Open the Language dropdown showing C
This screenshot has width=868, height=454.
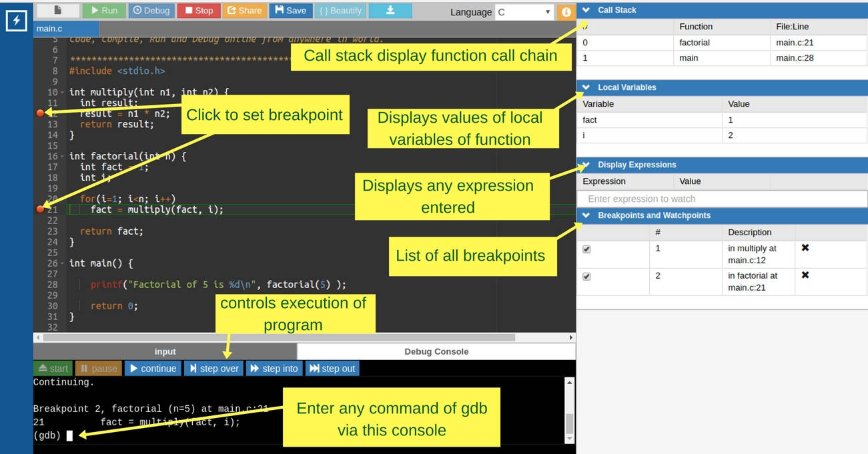(x=524, y=11)
